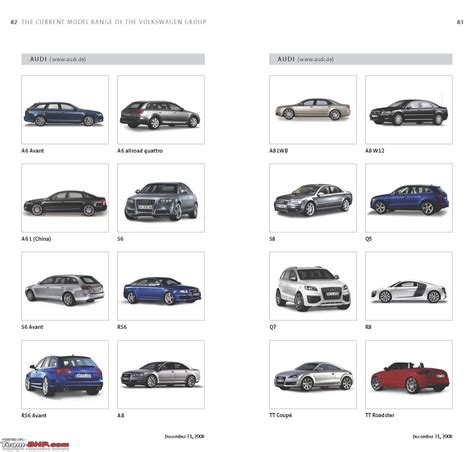This screenshot has width=474, height=452.
Task: Click the S8 sedan picture
Action: click(313, 198)
